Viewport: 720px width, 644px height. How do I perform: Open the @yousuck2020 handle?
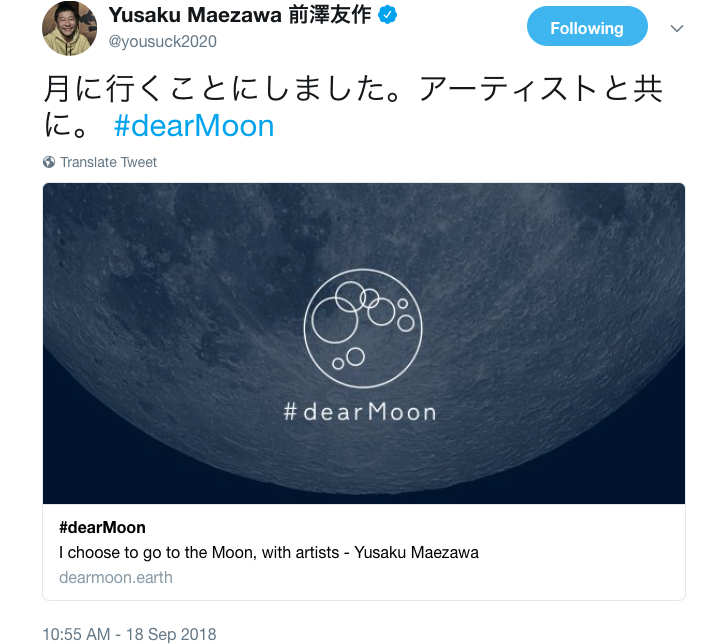(x=163, y=42)
